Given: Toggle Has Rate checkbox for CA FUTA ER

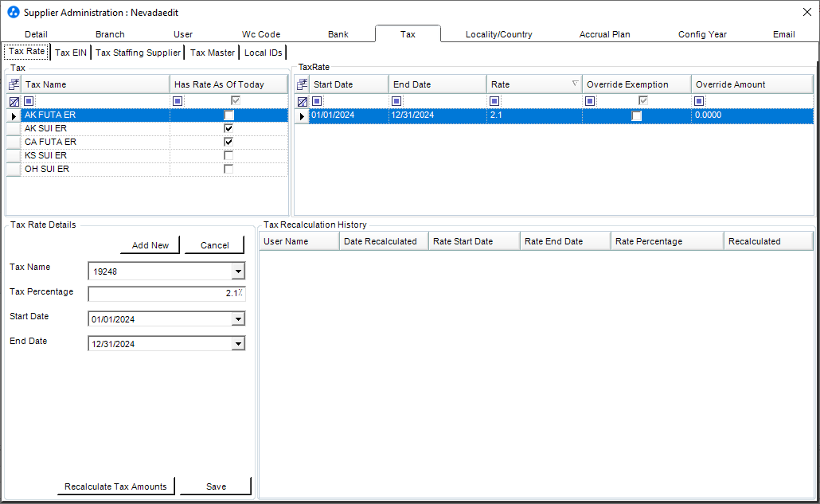Looking at the screenshot, I should [x=228, y=142].
